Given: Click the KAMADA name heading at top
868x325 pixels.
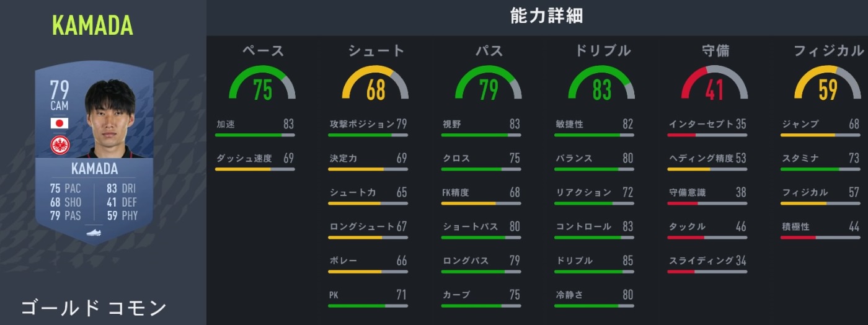Looking at the screenshot, I should coord(93,25).
